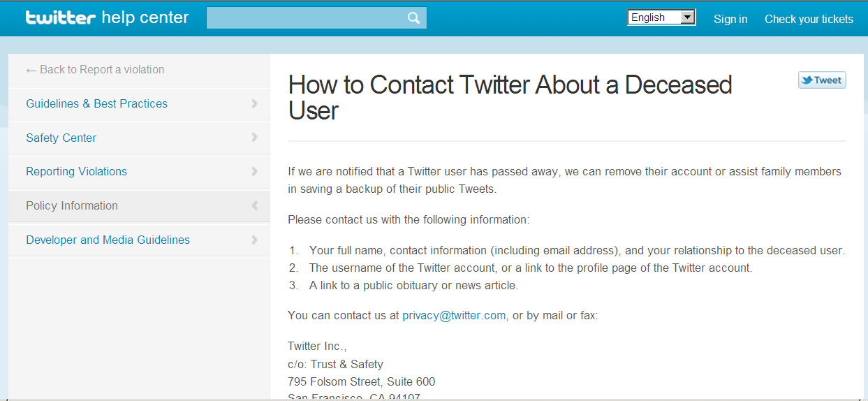Open the Sign in link

[730, 19]
